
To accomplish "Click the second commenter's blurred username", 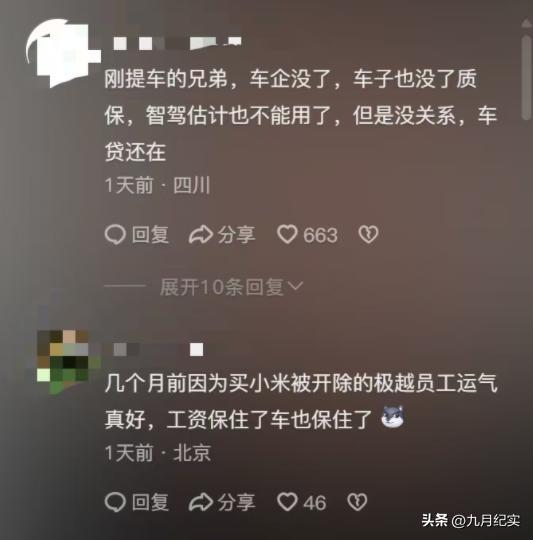I will pyautogui.click(x=158, y=349).
